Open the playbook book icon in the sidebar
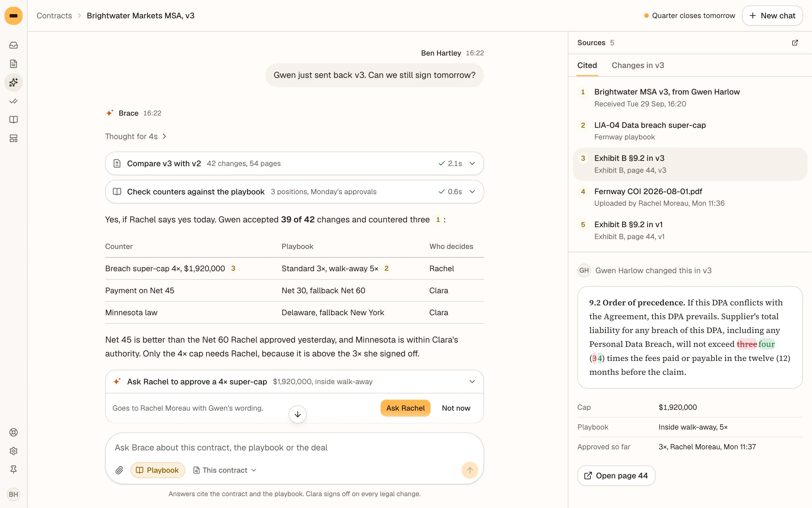 click(x=14, y=120)
